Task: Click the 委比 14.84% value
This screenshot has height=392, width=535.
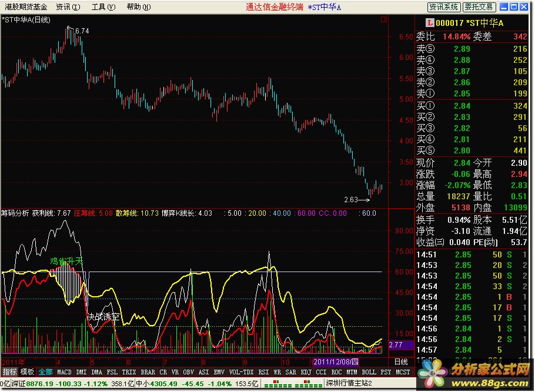Action: point(457,36)
